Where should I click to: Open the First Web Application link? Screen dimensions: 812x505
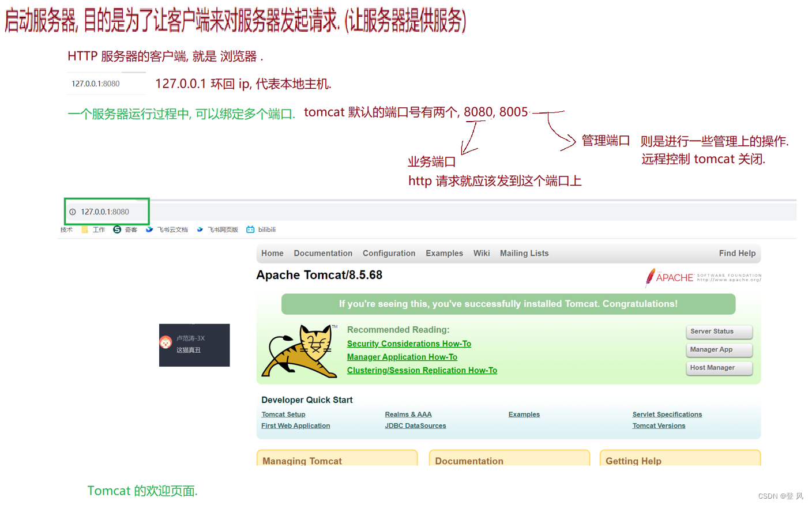(x=296, y=426)
